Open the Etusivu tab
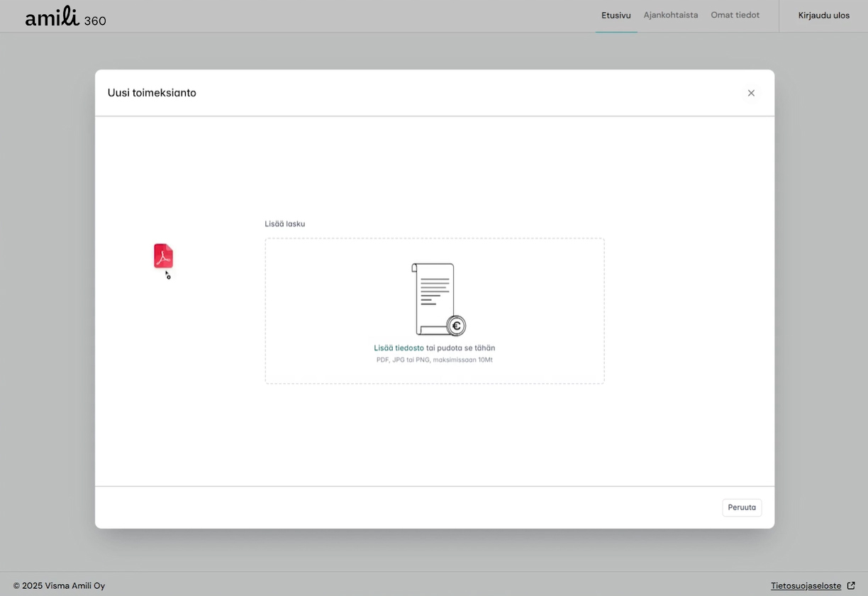868x596 pixels. (616, 15)
